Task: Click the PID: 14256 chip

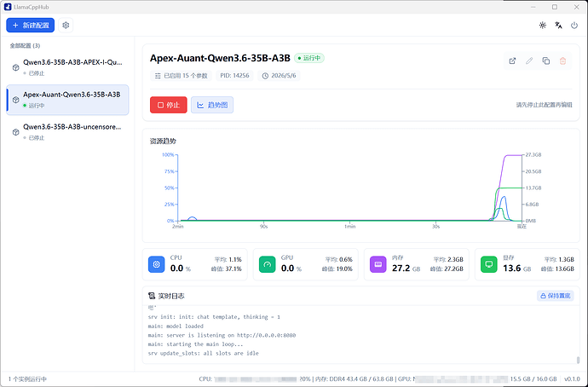Action: [x=234, y=76]
